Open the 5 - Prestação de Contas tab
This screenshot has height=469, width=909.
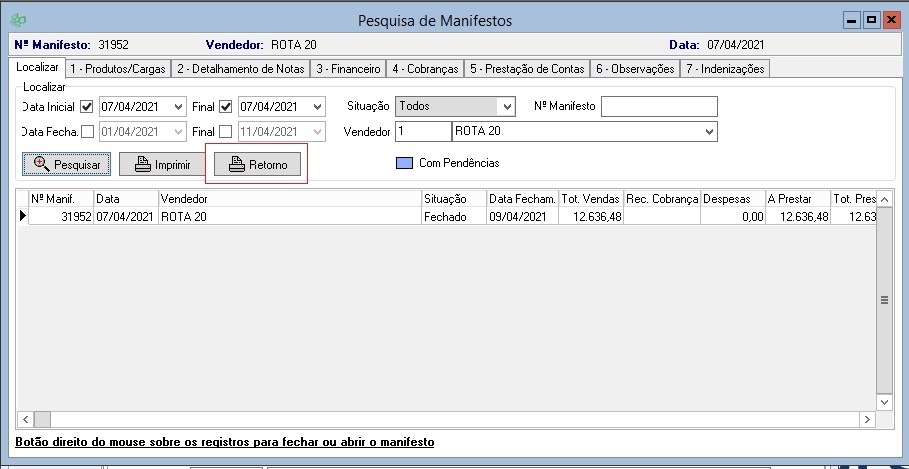[527, 69]
